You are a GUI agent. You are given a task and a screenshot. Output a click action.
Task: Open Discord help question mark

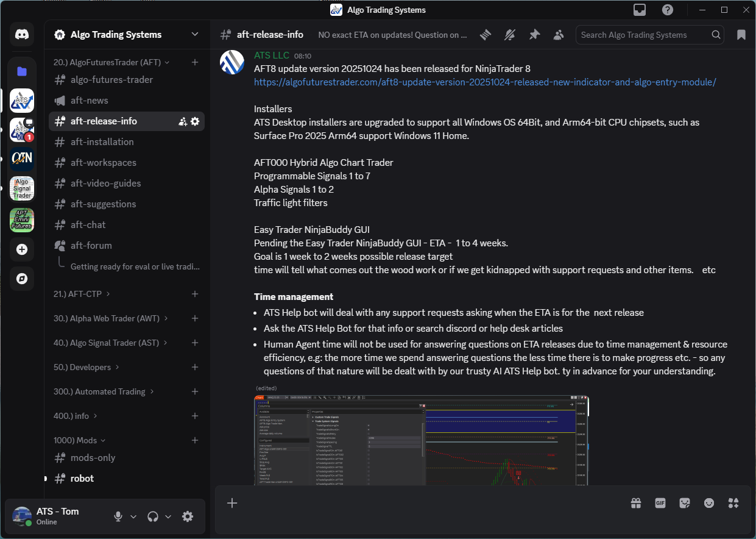[x=668, y=10]
